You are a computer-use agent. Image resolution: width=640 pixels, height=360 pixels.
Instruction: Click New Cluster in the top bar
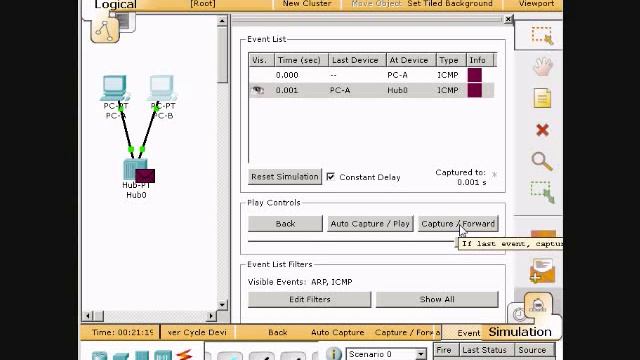click(307, 4)
